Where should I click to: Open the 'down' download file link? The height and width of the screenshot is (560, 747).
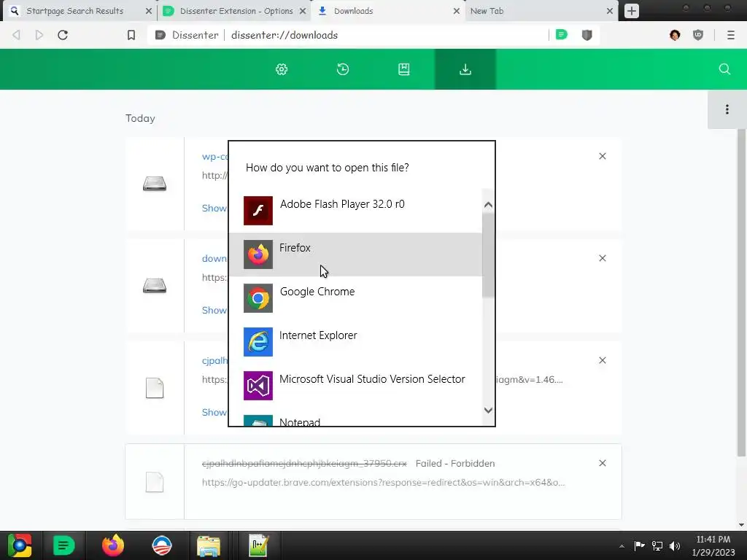pos(214,258)
